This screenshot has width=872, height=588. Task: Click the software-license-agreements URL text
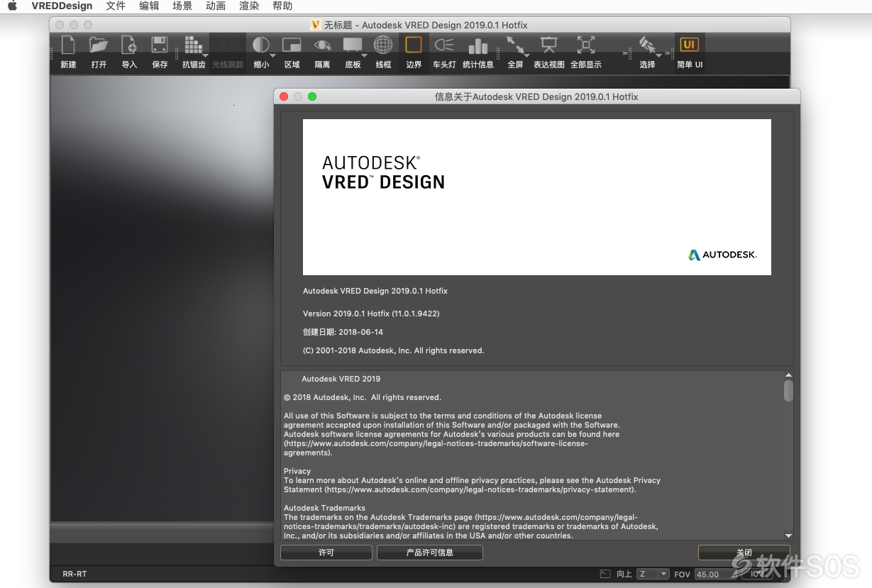coord(436,448)
